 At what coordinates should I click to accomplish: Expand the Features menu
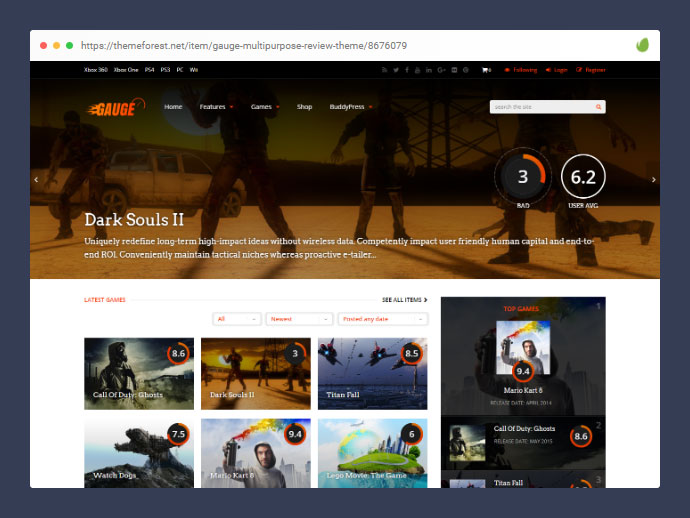tap(216, 107)
